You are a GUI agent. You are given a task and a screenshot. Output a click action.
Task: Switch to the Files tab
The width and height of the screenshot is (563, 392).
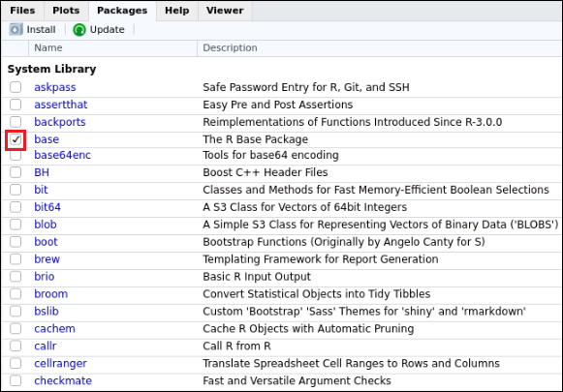point(22,11)
